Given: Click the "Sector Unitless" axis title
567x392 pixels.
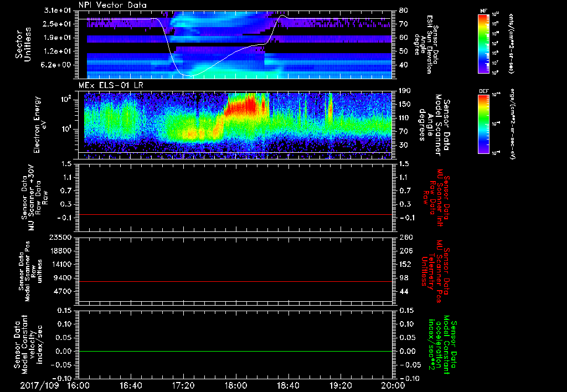Looking at the screenshot, I should tap(23, 44).
